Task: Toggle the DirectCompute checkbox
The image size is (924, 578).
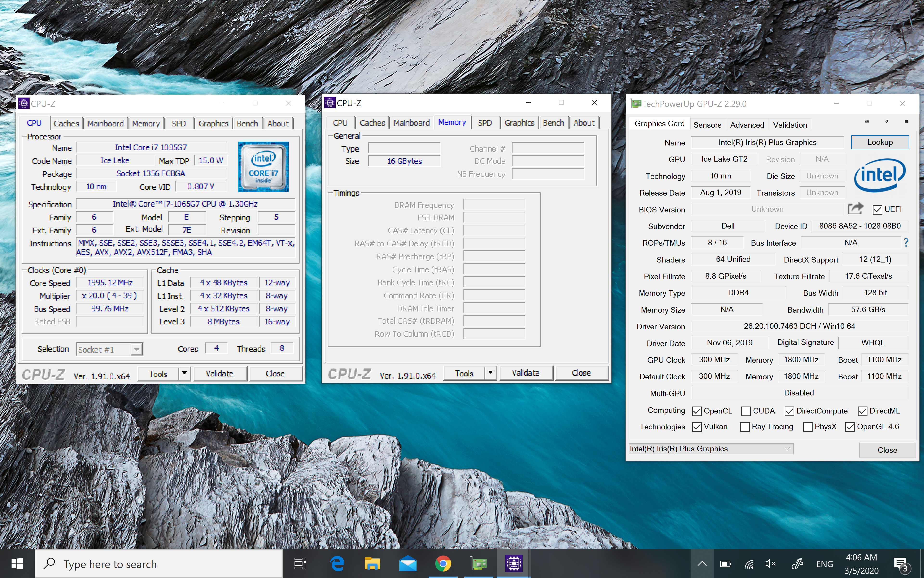Action: pos(789,411)
